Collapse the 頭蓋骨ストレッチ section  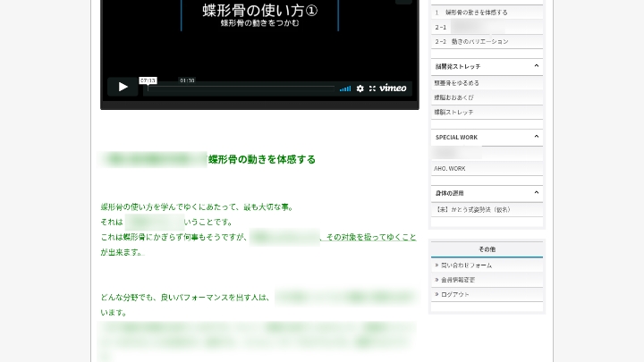[x=536, y=66]
